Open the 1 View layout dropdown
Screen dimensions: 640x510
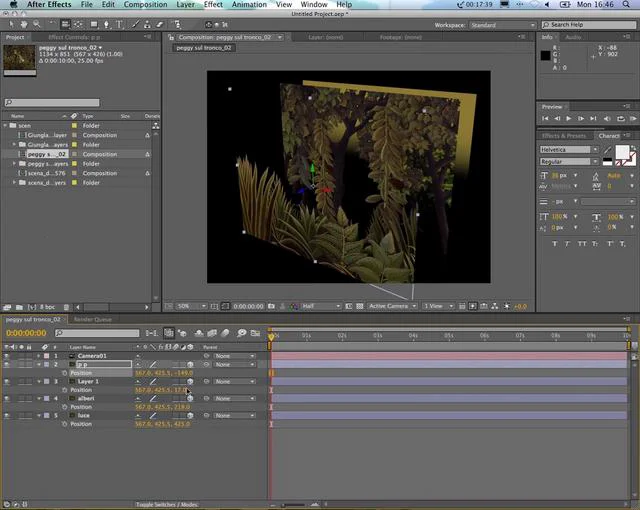[x=438, y=306]
